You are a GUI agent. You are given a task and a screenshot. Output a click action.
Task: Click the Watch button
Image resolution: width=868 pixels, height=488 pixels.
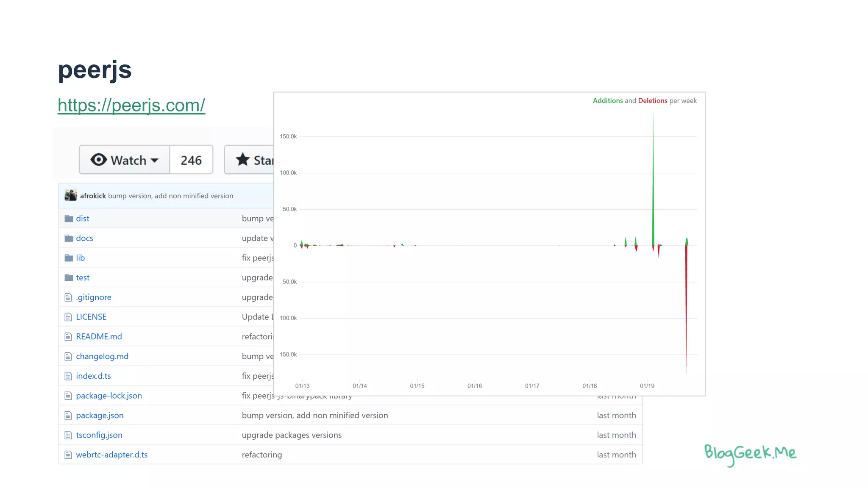pos(125,160)
